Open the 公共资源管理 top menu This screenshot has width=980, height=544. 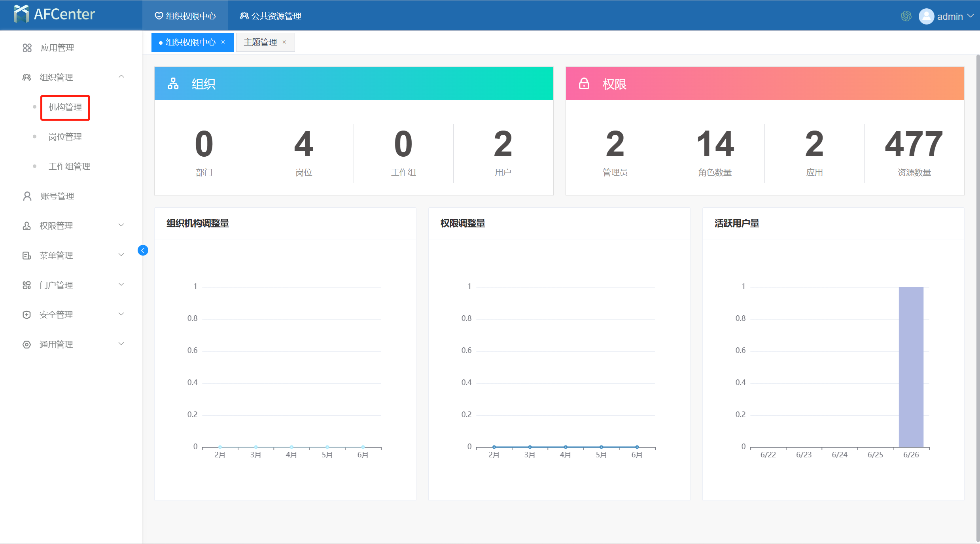coord(271,16)
